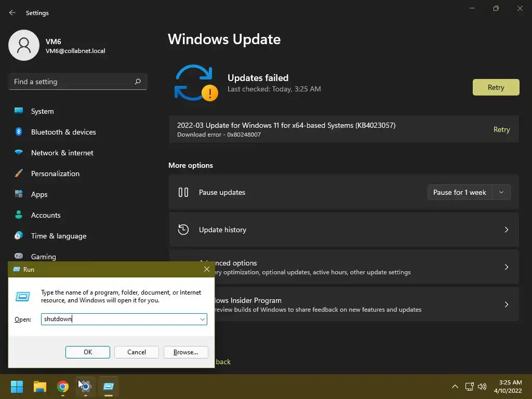Click the Updates failed heading
Viewport: 532px width, 399px height.
pyautogui.click(x=258, y=78)
